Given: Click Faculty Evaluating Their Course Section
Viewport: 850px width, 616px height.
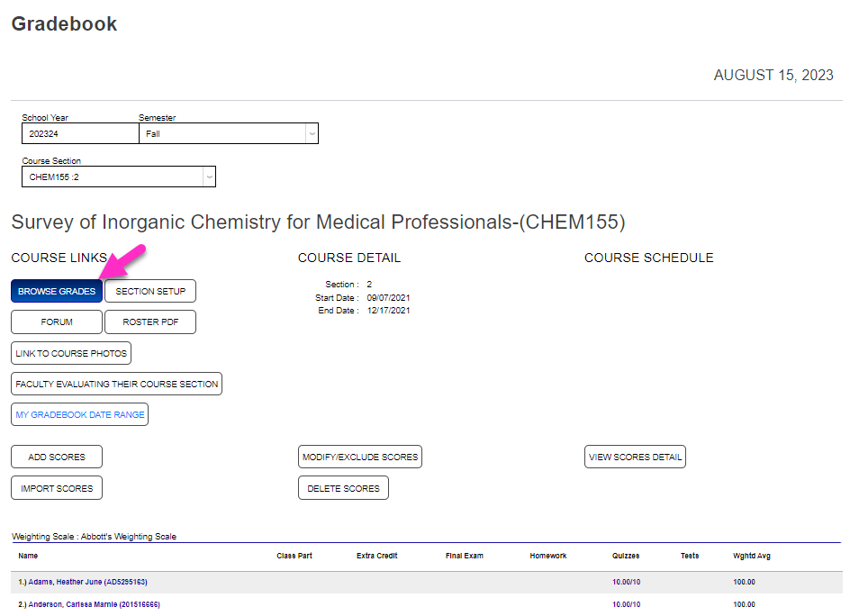Looking at the screenshot, I should coord(116,384).
